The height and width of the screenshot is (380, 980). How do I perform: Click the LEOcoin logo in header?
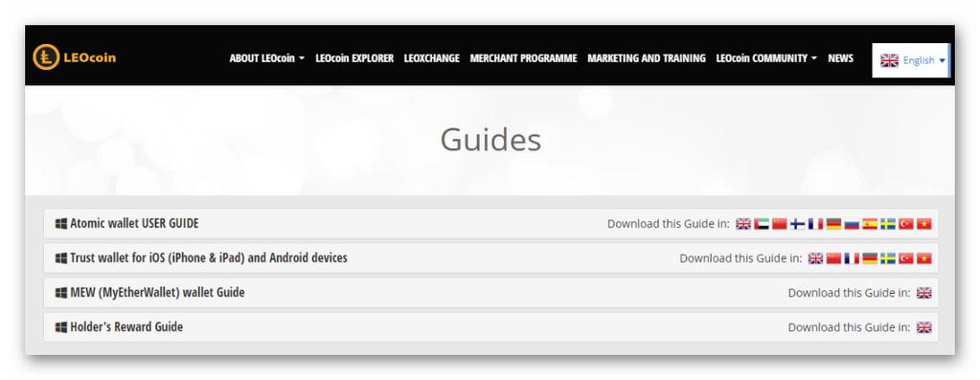(x=75, y=57)
